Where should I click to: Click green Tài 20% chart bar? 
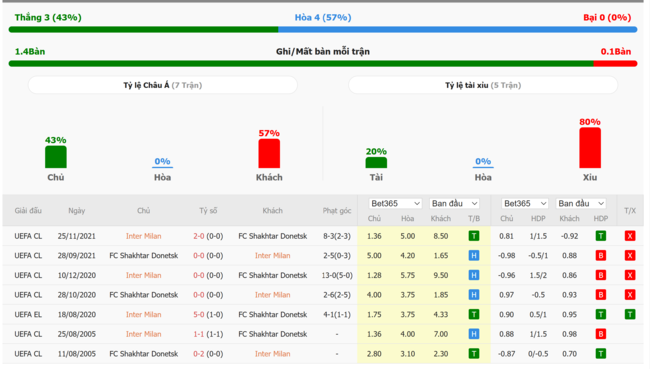(376, 163)
